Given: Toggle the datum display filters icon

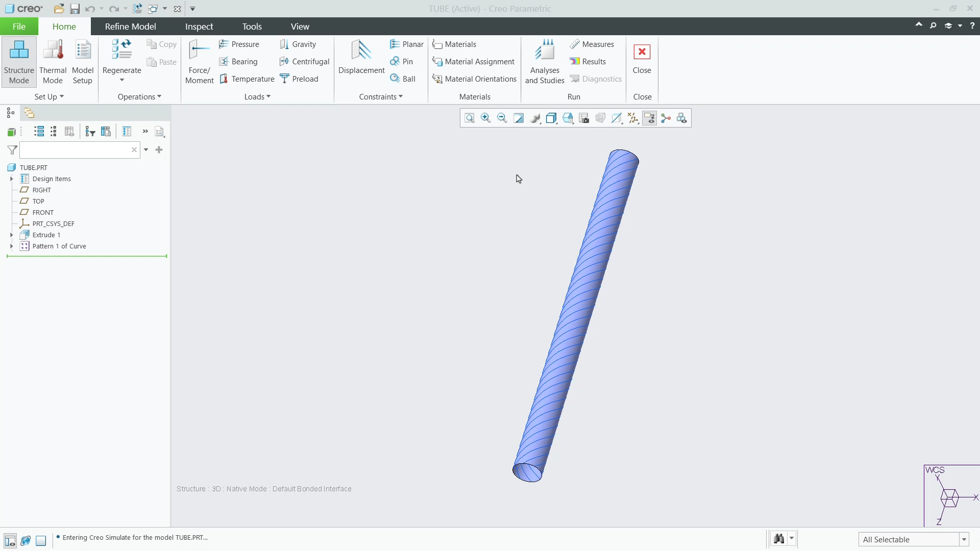Looking at the screenshot, I should pos(633,118).
